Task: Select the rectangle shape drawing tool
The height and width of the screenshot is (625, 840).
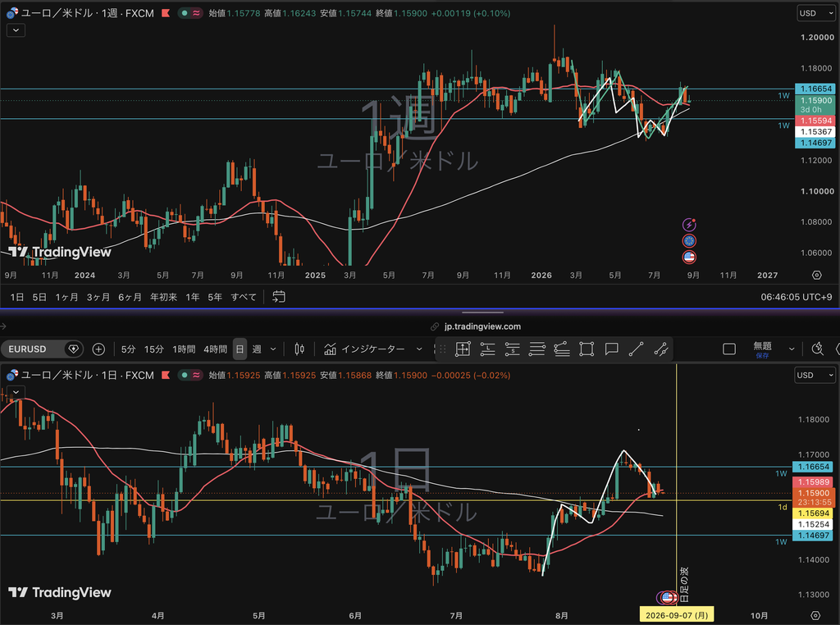Action: click(587, 349)
